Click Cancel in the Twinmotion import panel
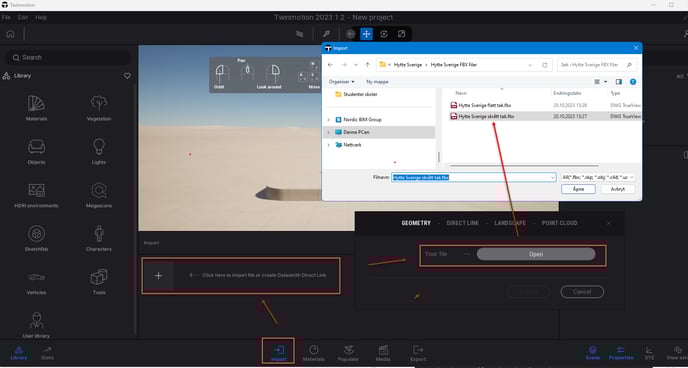688x368 pixels. (582, 292)
